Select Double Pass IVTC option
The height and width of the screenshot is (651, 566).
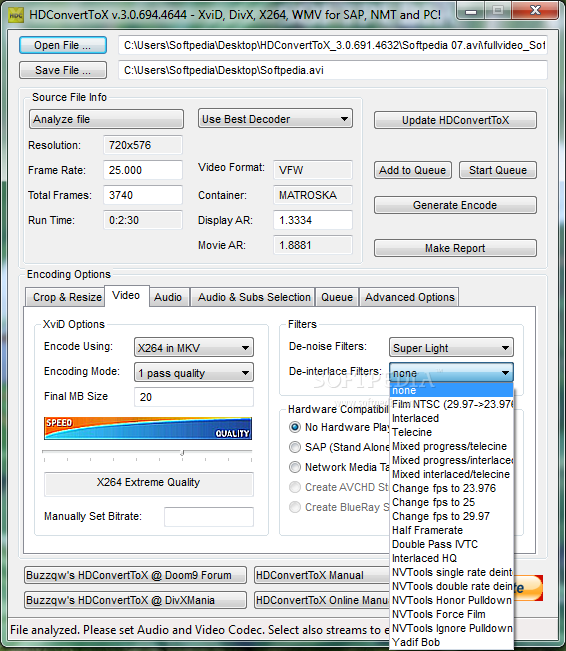(x=452, y=544)
